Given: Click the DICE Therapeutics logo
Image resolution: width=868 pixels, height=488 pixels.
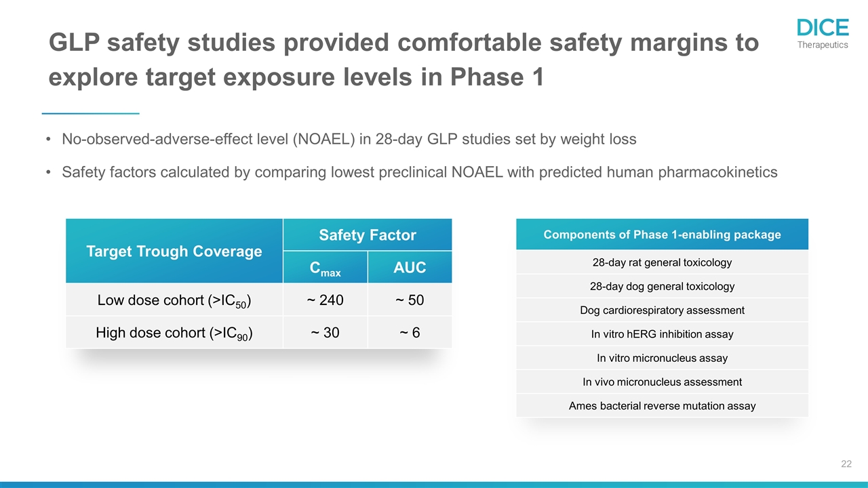Looking at the screenshot, I should [x=822, y=33].
